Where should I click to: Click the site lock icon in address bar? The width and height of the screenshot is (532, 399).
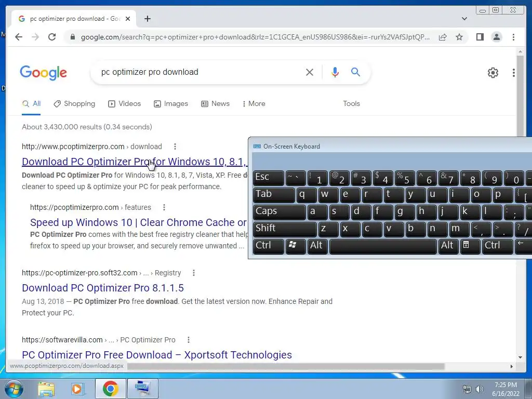(72, 37)
